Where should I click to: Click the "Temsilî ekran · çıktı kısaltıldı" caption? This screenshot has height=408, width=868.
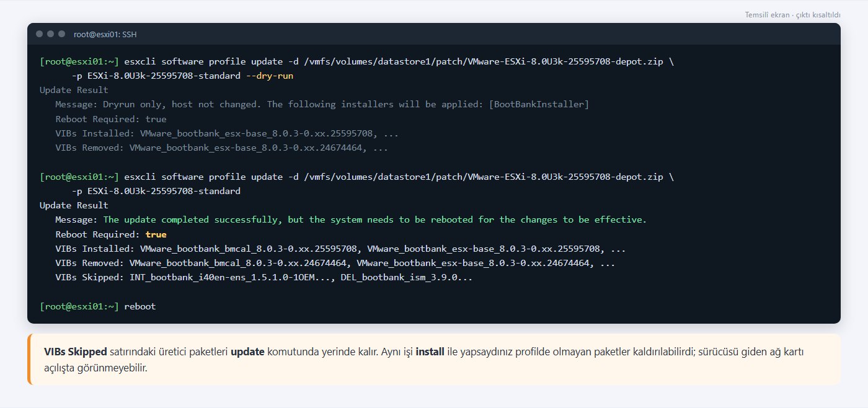(x=793, y=14)
